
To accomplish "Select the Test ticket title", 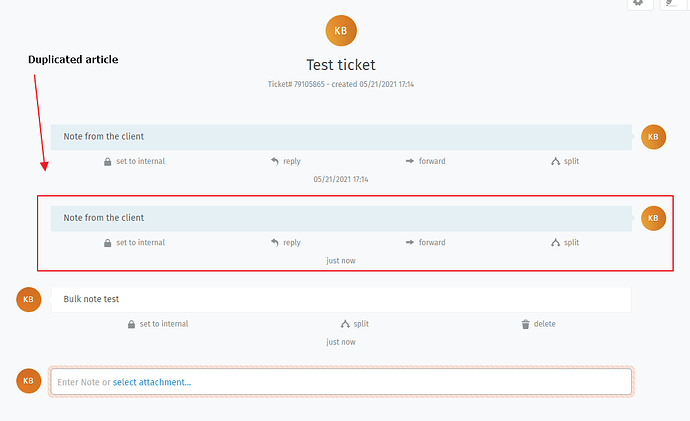I will click(x=341, y=65).
